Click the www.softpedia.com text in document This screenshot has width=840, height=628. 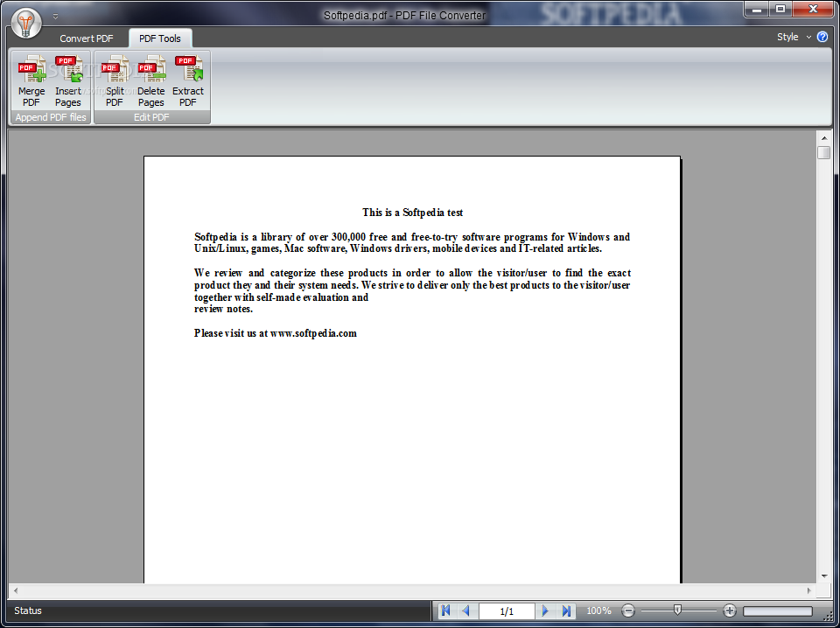[313, 333]
